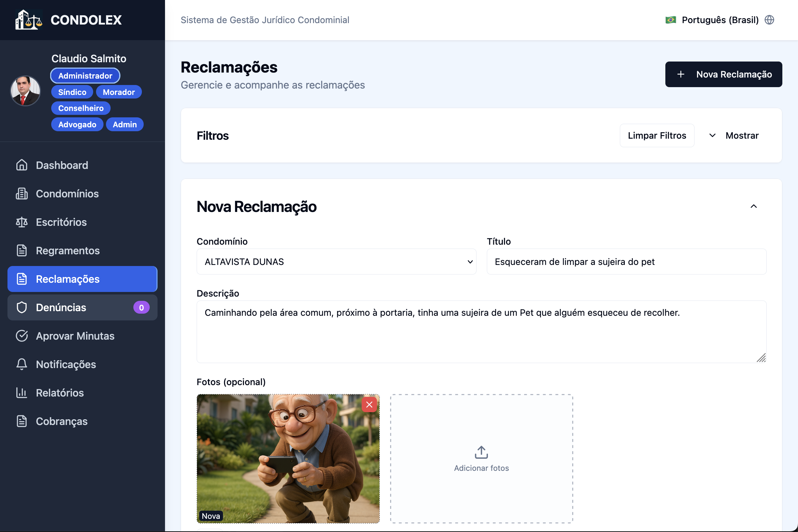Open Regramentos in the sidebar menu
Viewport: 798px width, 532px height.
[68, 250]
